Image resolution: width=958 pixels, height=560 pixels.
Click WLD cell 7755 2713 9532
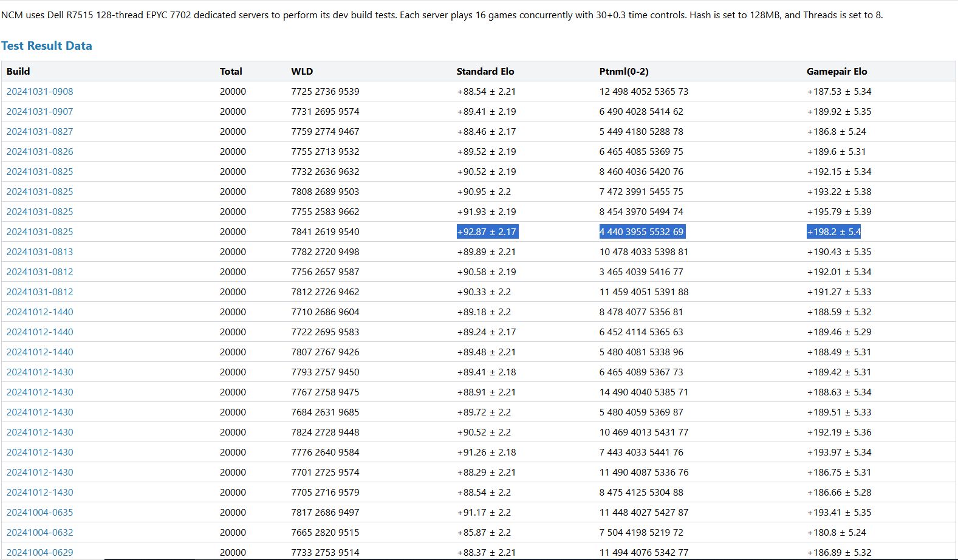coord(325,151)
